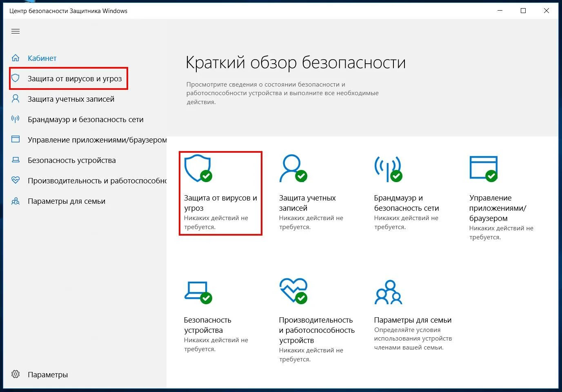
Task: Click status text under Защита учетных записей tile
Action: 311,222
